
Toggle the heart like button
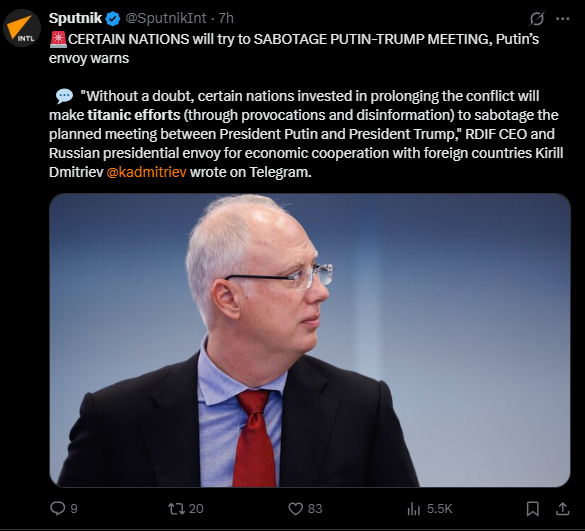click(x=295, y=509)
